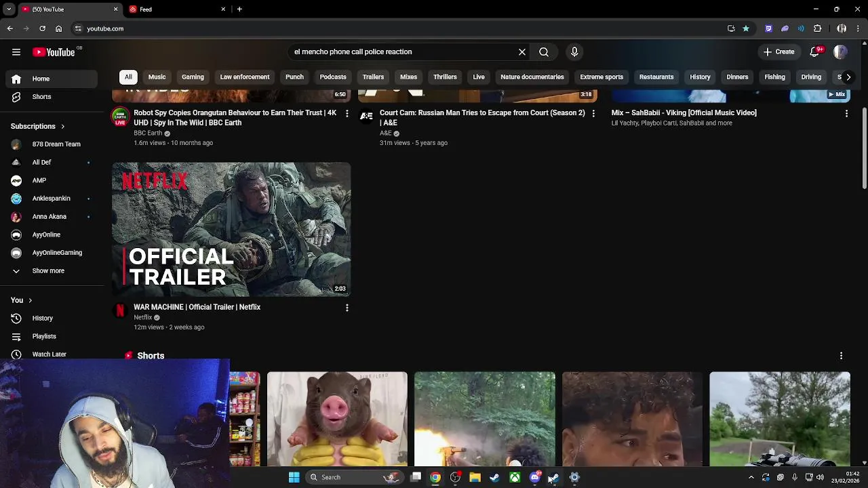Install app icon in address bar

coord(731,28)
